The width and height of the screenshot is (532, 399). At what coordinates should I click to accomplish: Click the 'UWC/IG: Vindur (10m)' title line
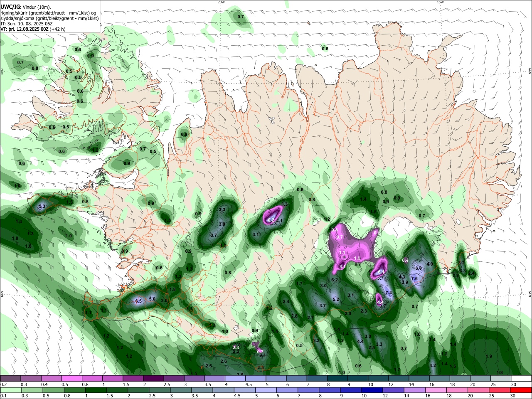(25, 7)
